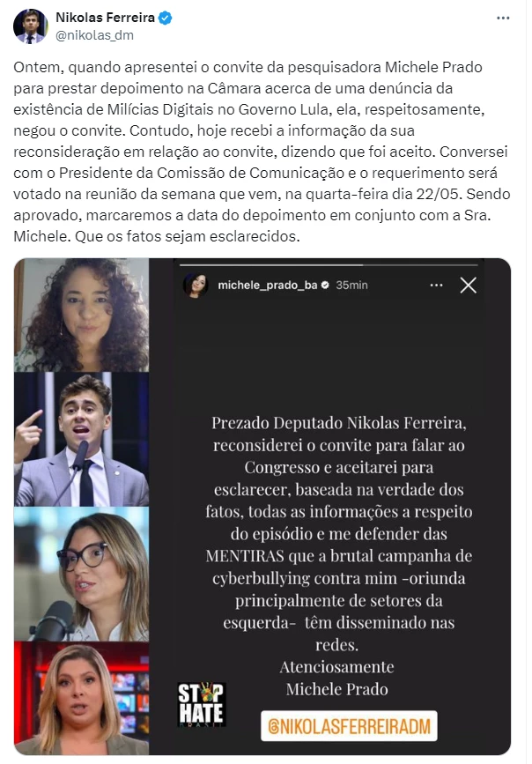Click the verified badge next to michele_prado_ba
532x764 pixels.
coord(325,285)
